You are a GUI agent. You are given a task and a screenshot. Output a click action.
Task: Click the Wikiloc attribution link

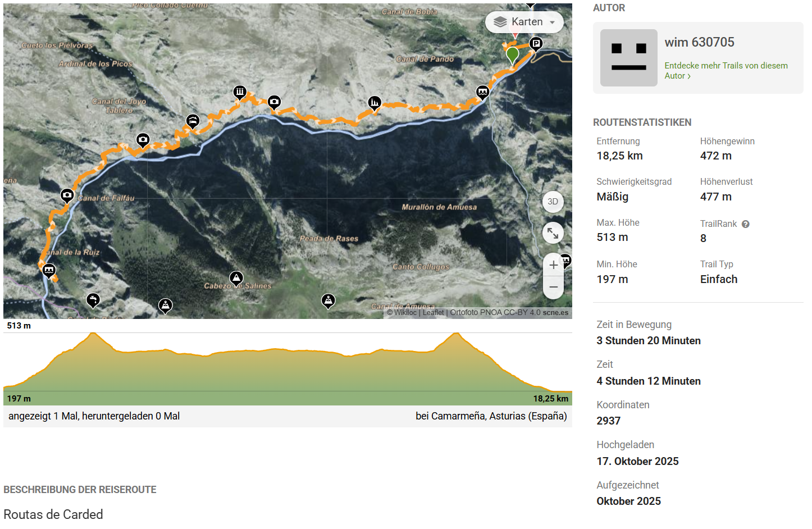point(405,313)
